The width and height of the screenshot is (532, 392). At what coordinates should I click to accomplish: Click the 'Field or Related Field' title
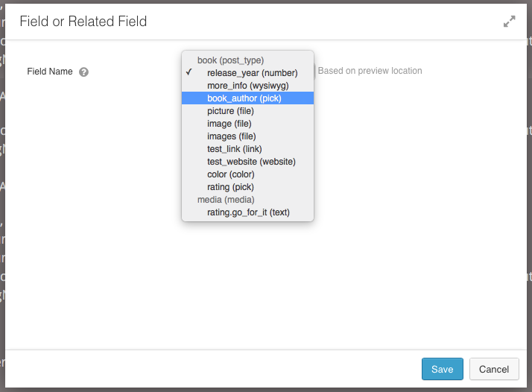pos(83,22)
